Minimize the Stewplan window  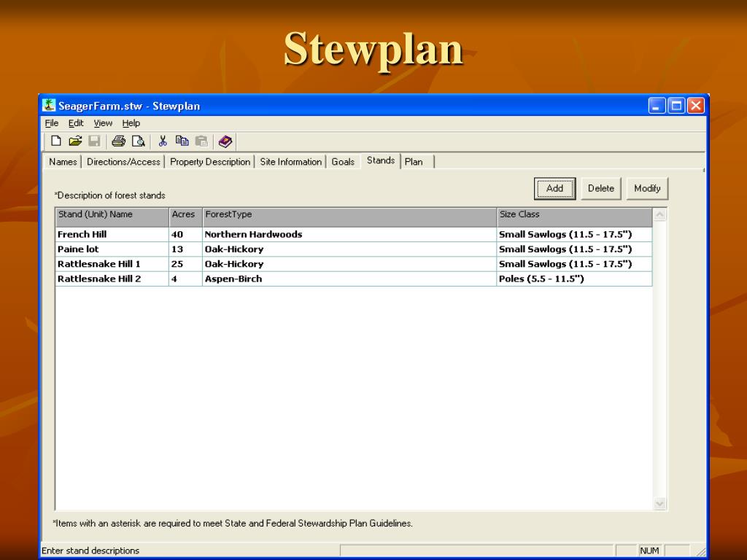click(657, 105)
